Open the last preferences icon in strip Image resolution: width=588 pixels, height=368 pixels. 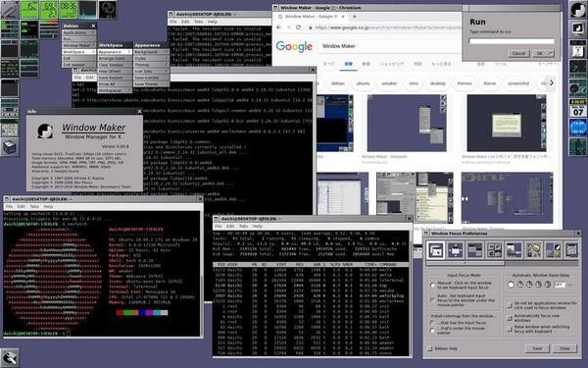(571, 250)
